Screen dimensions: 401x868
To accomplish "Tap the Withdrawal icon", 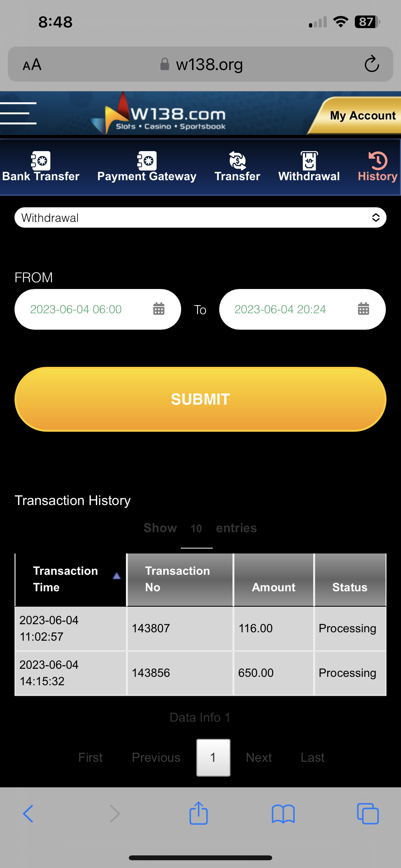I will [x=309, y=160].
